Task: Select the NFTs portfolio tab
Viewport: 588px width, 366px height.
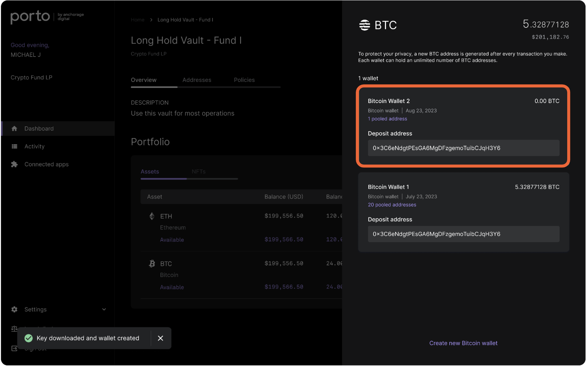Action: pyautogui.click(x=199, y=172)
